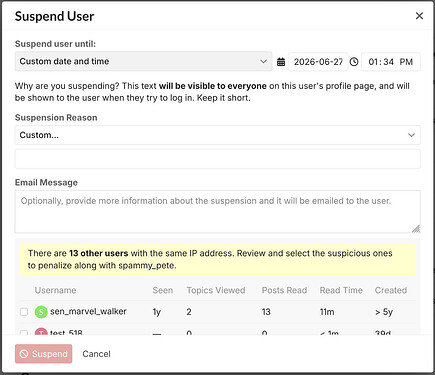Click the clock icon next to time
This screenshot has width=435, height=375.
[x=354, y=62]
